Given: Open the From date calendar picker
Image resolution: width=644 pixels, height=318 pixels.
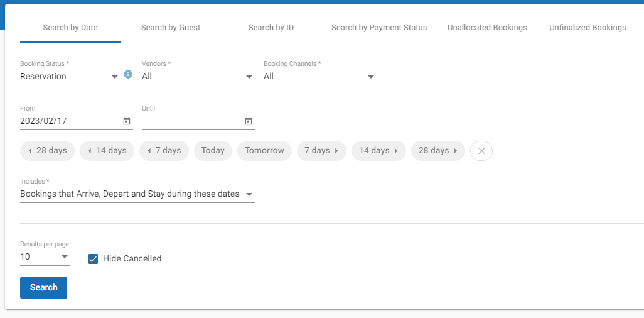Looking at the screenshot, I should 127,121.
